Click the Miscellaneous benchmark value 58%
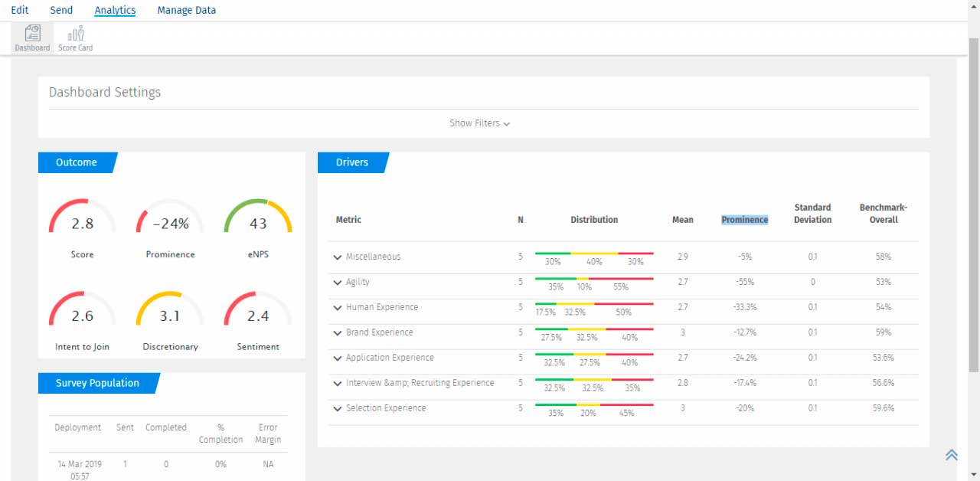This screenshot has width=980, height=481. coord(884,257)
